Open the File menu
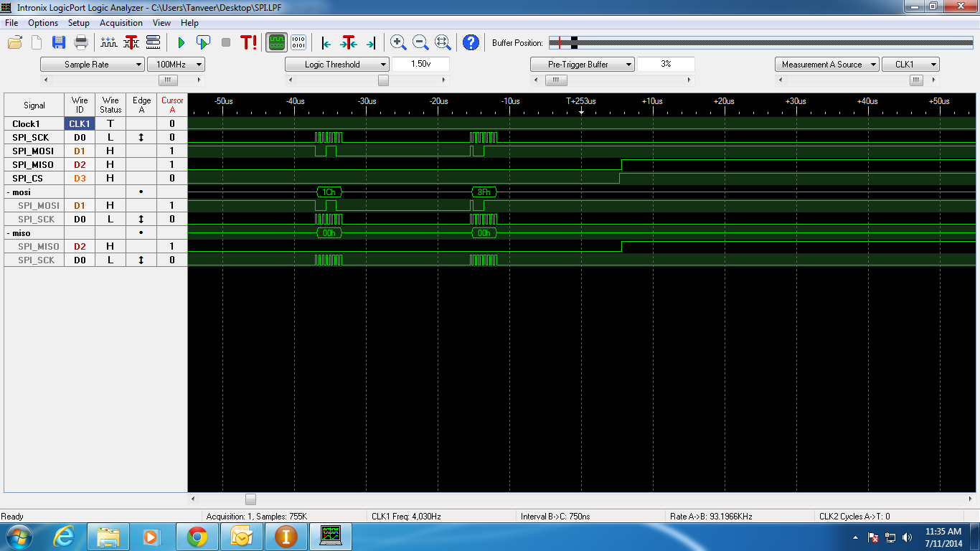Image resolution: width=980 pixels, height=551 pixels. point(11,23)
